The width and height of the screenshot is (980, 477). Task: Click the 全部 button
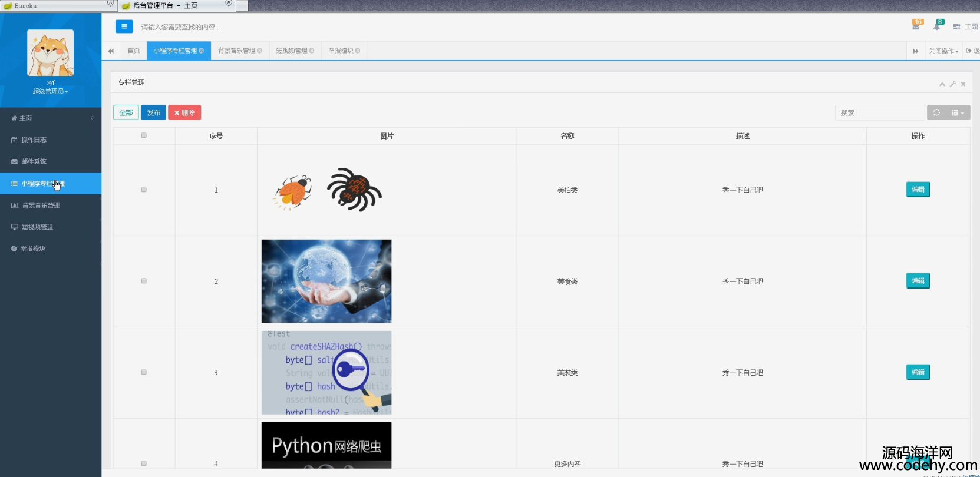126,112
